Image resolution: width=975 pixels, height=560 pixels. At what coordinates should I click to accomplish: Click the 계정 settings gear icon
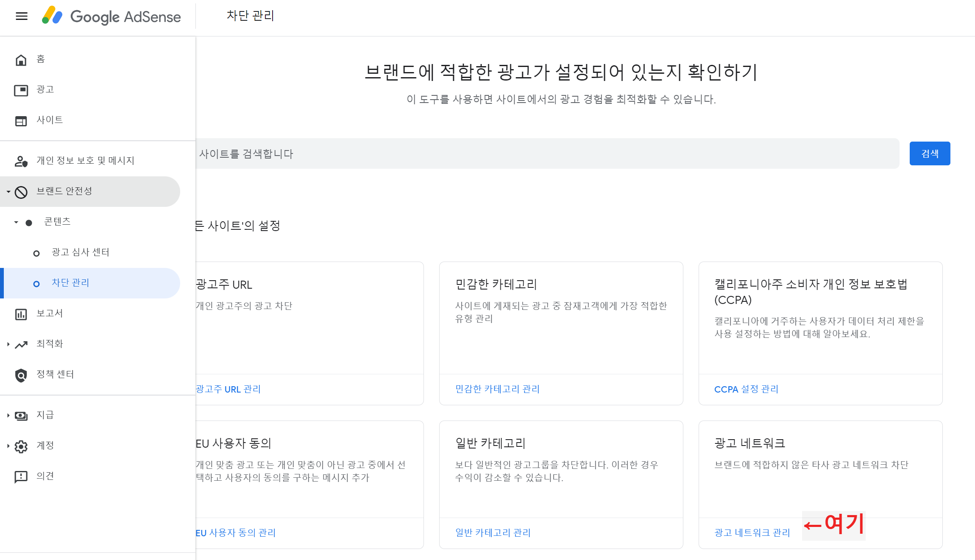click(21, 445)
